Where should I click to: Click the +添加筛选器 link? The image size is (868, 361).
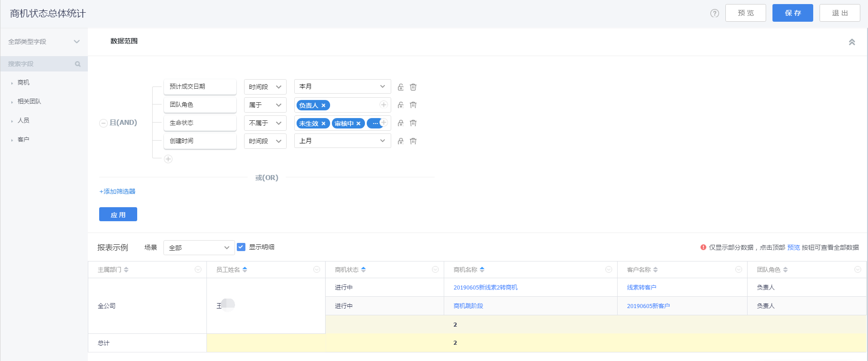click(x=117, y=191)
